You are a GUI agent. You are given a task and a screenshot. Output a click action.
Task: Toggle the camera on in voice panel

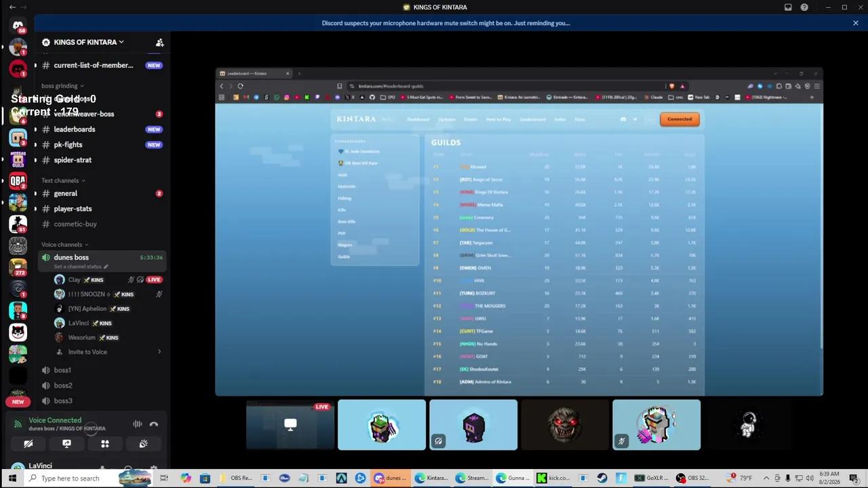point(28,444)
